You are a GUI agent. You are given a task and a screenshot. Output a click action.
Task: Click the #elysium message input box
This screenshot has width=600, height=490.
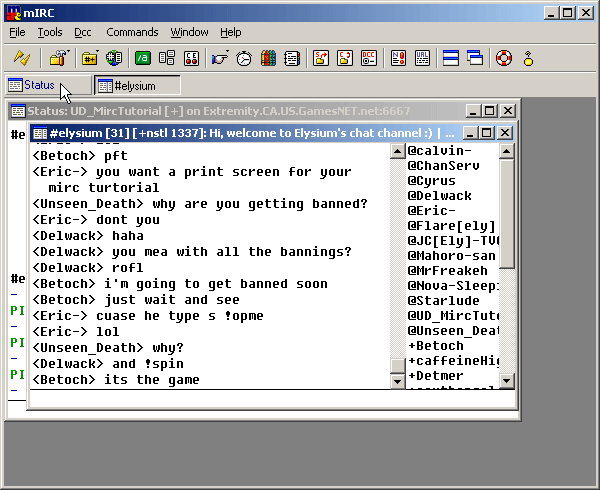pos(272,399)
